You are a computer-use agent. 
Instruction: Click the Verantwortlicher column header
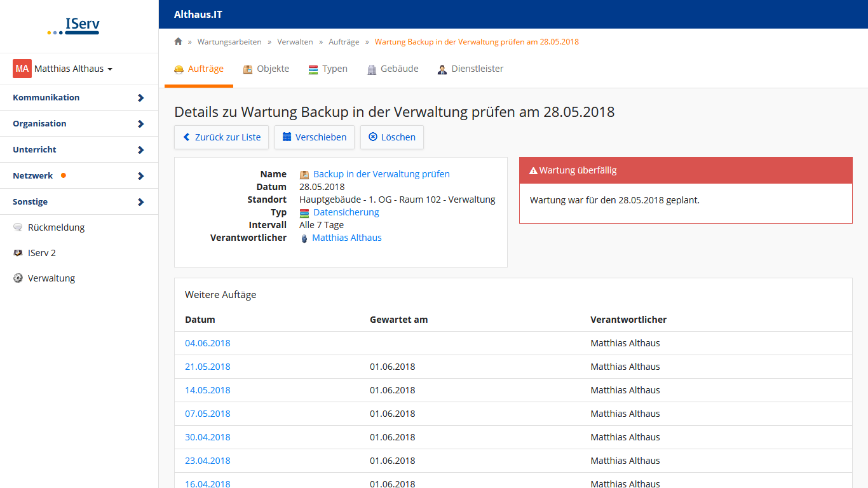tap(628, 320)
